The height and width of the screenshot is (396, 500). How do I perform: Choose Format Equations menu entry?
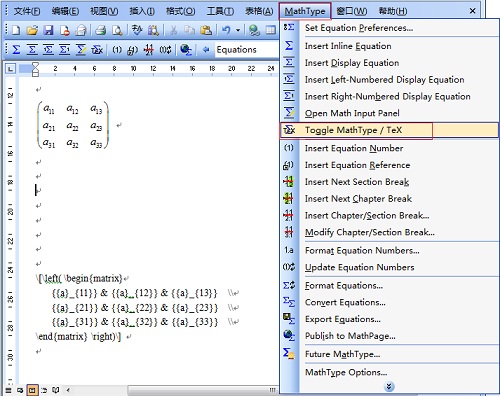389,286
